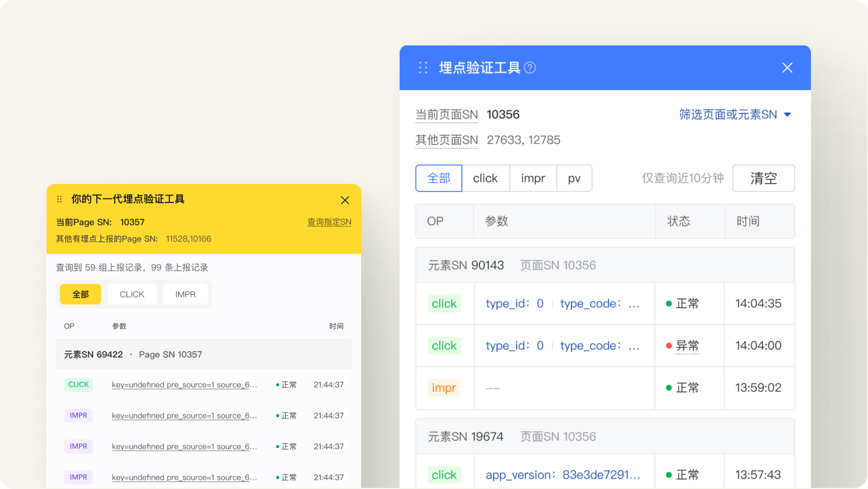The height and width of the screenshot is (489, 868).
Task: Click Page SN value 10357 in yellow header
Action: coord(132,222)
